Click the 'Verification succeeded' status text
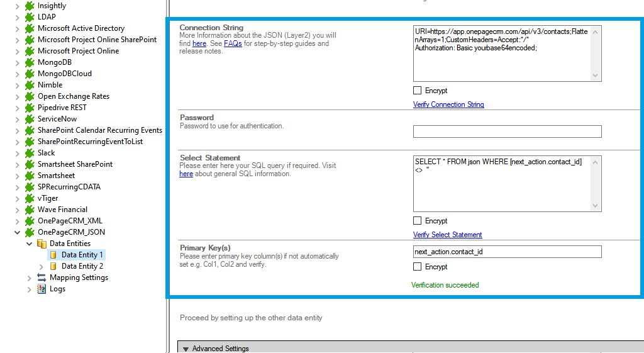Viewport: 644px width, 353px height. (x=445, y=285)
